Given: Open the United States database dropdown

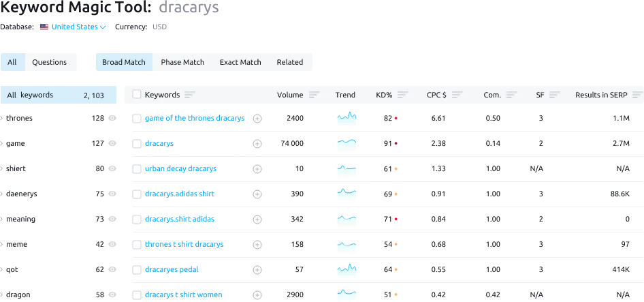Looking at the screenshot, I should click(x=78, y=27).
